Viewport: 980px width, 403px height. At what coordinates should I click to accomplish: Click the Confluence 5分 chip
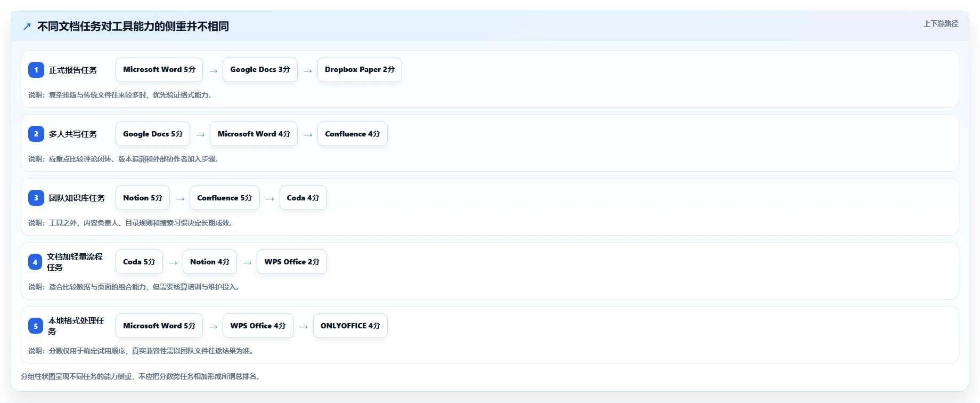[225, 198]
